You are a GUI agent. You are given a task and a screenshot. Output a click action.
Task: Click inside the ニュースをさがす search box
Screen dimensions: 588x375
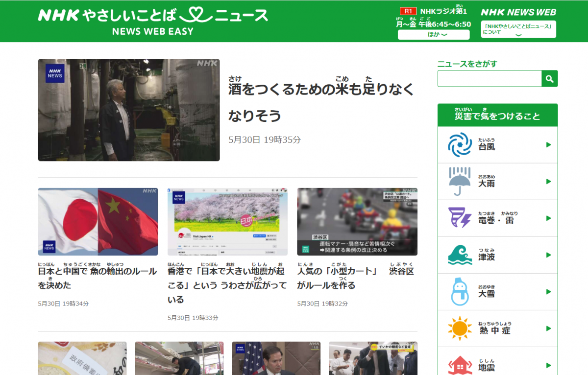tap(489, 78)
